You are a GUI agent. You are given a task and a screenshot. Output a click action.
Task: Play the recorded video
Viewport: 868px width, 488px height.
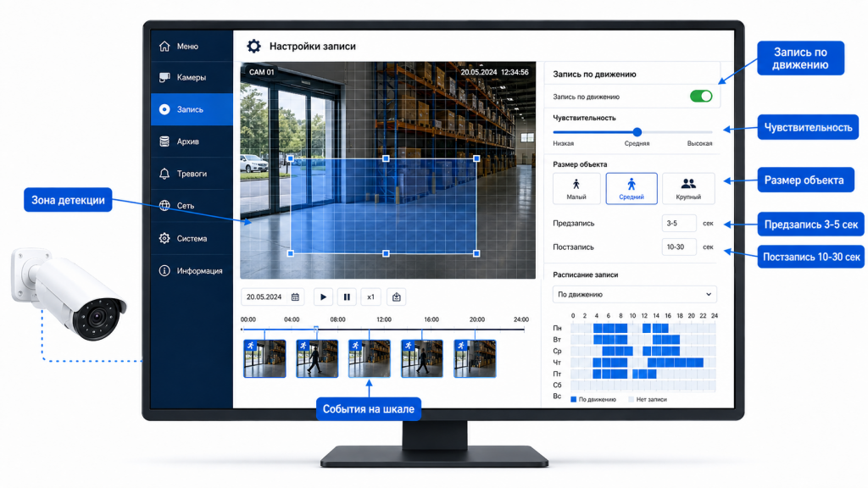pyautogui.click(x=323, y=297)
